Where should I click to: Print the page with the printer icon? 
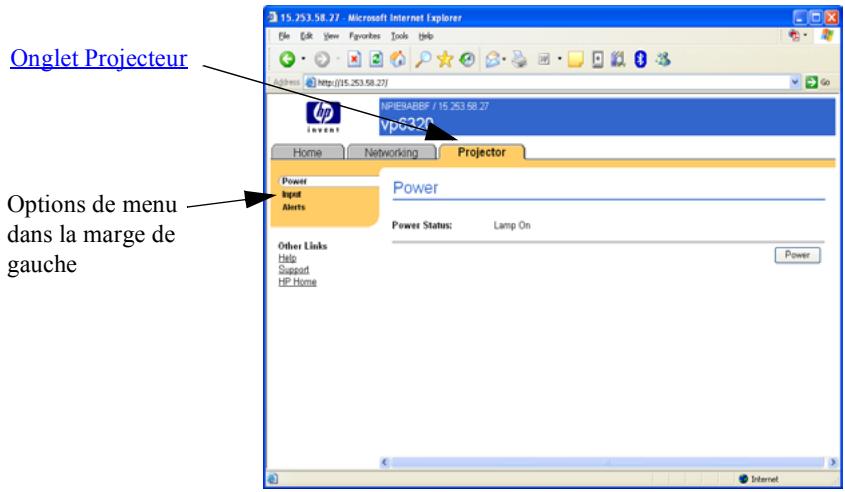point(520,59)
